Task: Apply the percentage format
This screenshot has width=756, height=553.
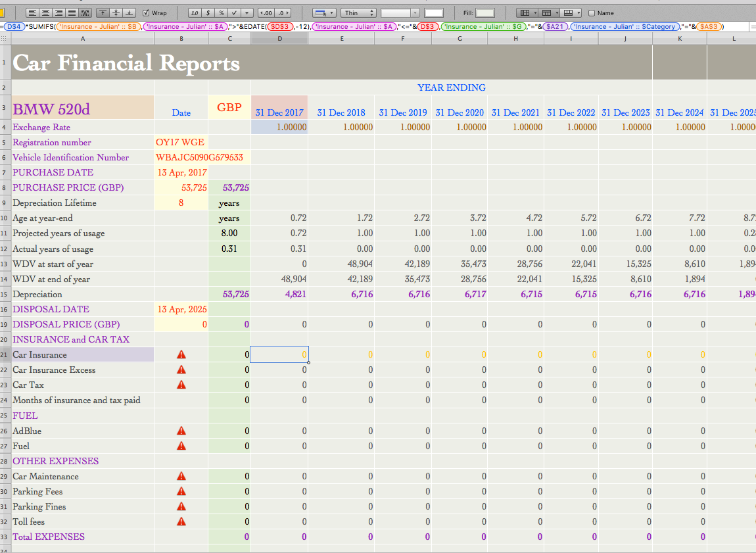Action: point(222,13)
